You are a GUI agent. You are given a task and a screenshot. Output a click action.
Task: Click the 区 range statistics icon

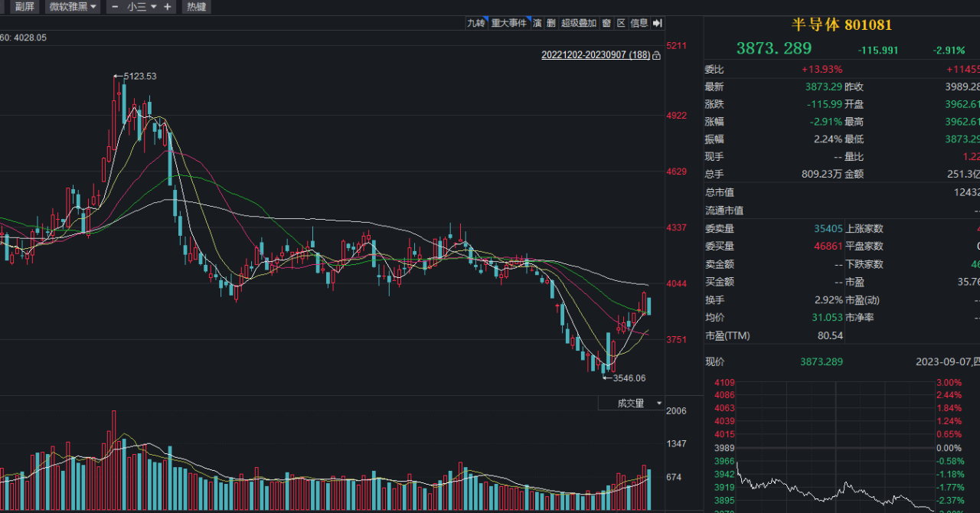pyautogui.click(x=621, y=24)
